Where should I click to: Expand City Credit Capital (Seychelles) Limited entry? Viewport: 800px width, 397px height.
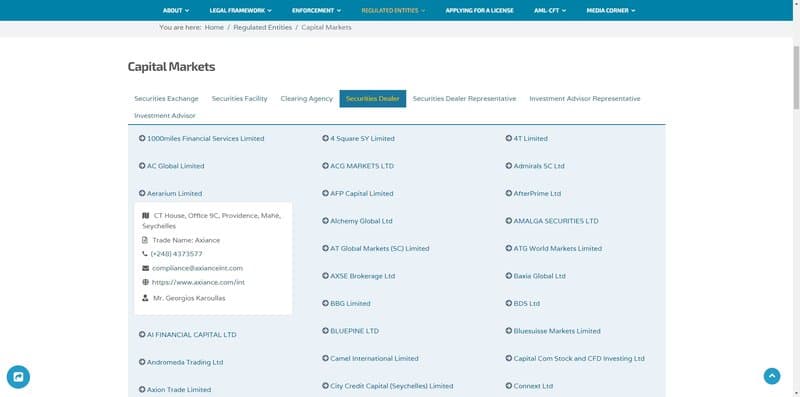click(x=387, y=386)
